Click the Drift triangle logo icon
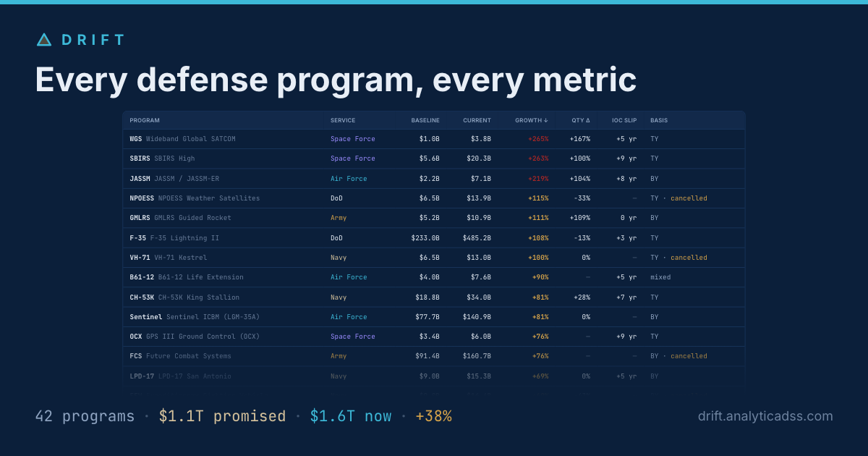The height and width of the screenshot is (456, 868). tap(44, 40)
